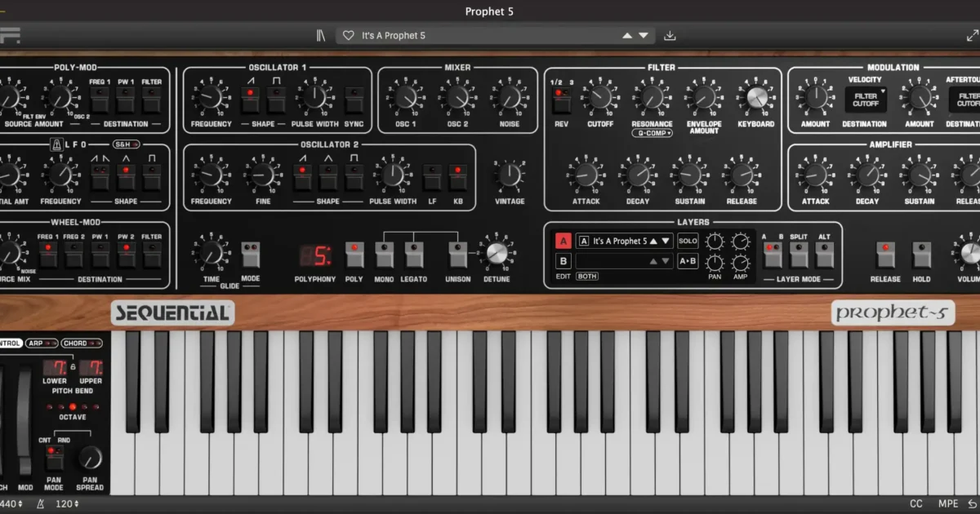Viewport: 980px width, 514px height.
Task: Open the empty layer B preset dropdown
Action: pyautogui.click(x=625, y=261)
